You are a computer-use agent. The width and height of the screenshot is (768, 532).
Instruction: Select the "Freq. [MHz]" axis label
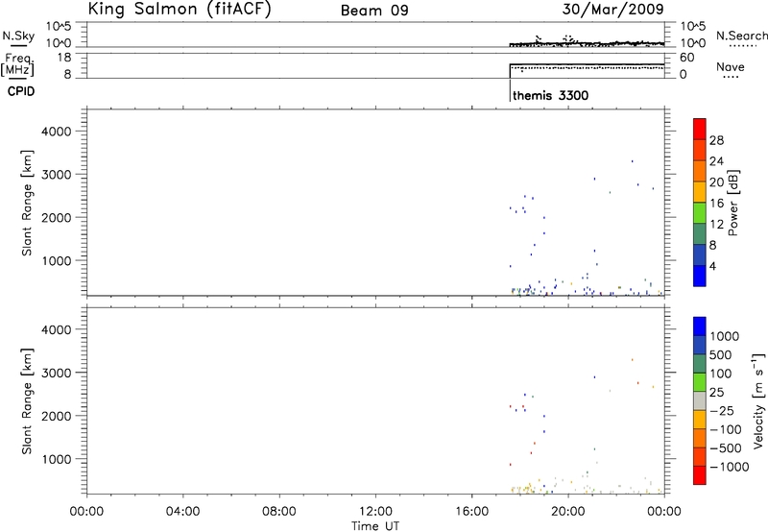[x=18, y=65]
